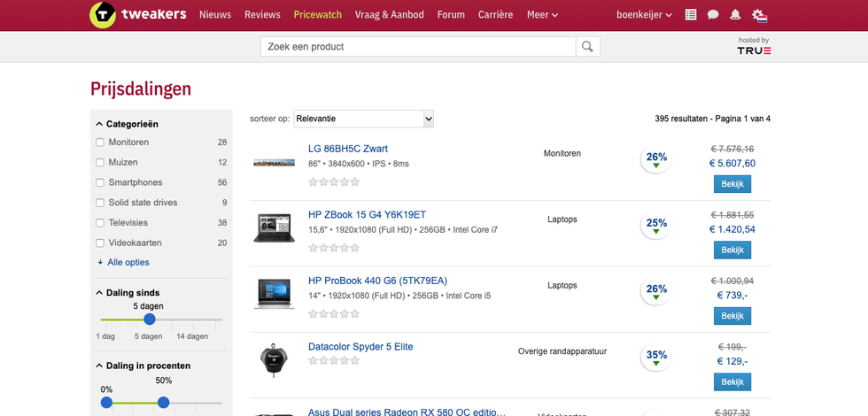Click the 25% drop badge for HP ZBook

pos(656,225)
